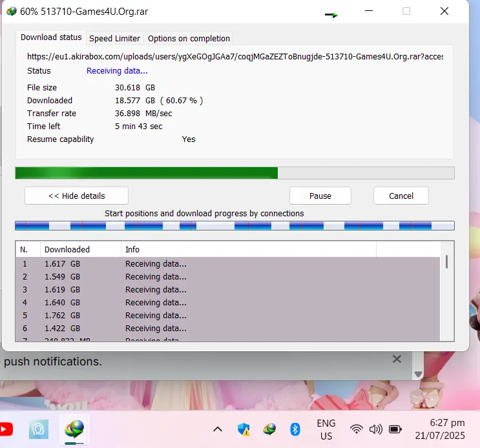The width and height of the screenshot is (480, 448).
Task: Open the IDM icon in the system tray
Action: pos(269,429)
